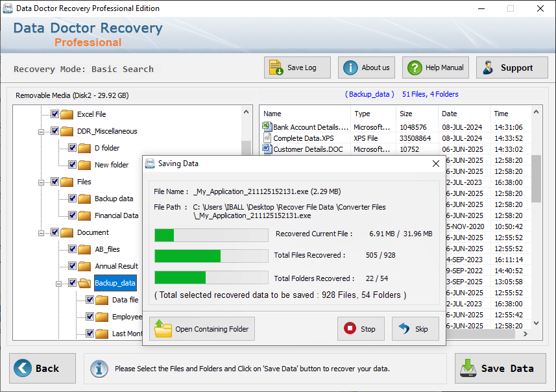Screen dimensions: 556x392
Task: Click the Open Containing Folder icon
Action: click(x=163, y=328)
